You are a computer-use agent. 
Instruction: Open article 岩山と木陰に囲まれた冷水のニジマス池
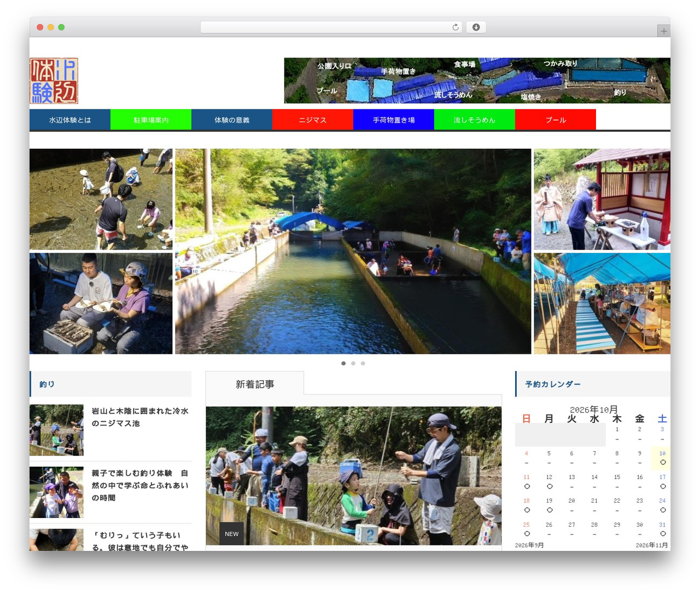pos(140,417)
